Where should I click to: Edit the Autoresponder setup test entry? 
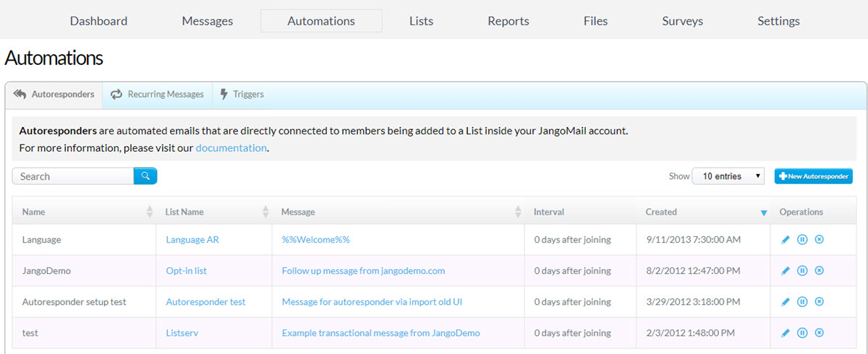[x=786, y=302]
